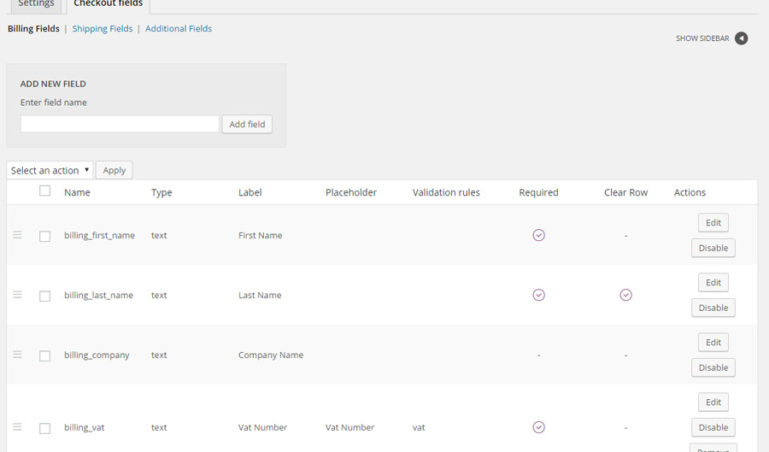Click Apply to run bulk action
This screenshot has height=452, width=769.
click(114, 170)
